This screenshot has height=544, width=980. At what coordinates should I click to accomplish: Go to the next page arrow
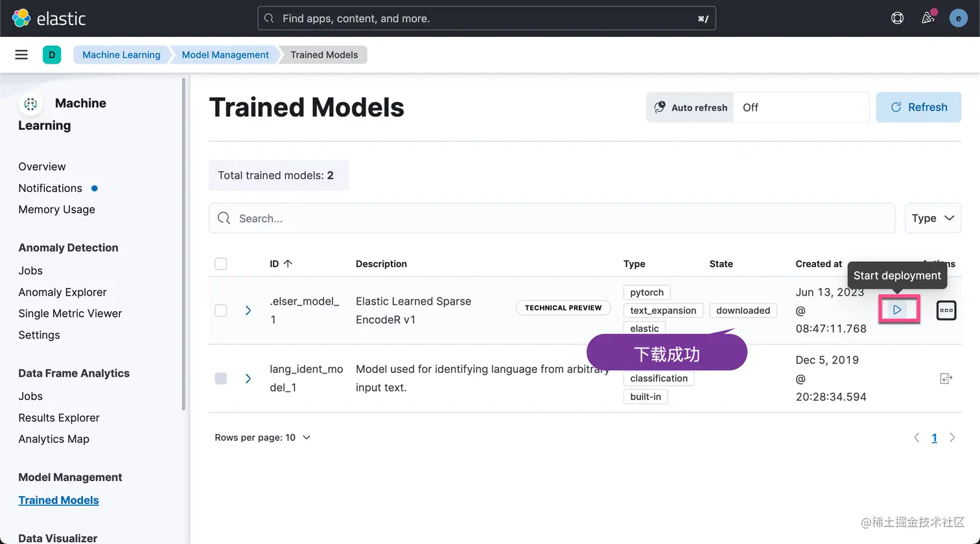[x=952, y=438]
